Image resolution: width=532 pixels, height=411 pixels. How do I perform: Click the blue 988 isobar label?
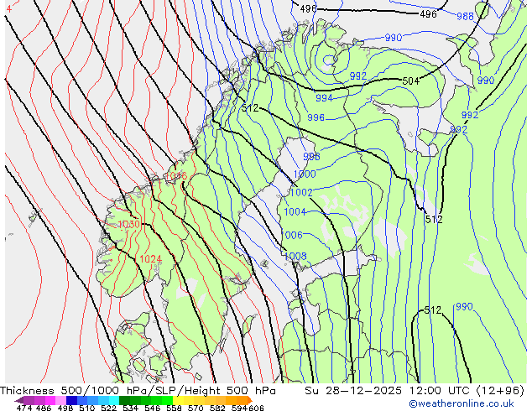(x=465, y=16)
